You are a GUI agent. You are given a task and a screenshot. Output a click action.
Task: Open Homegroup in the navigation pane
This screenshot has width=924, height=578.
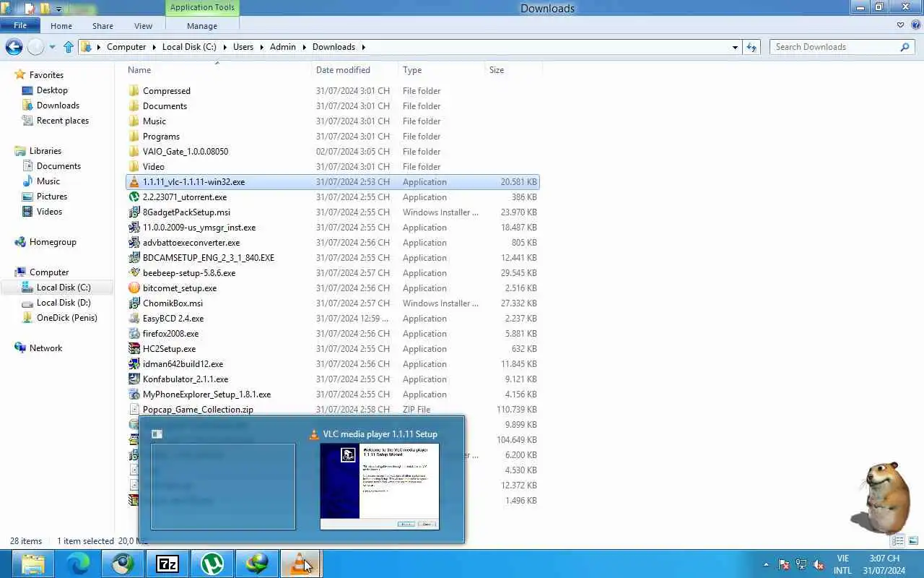[x=53, y=242]
